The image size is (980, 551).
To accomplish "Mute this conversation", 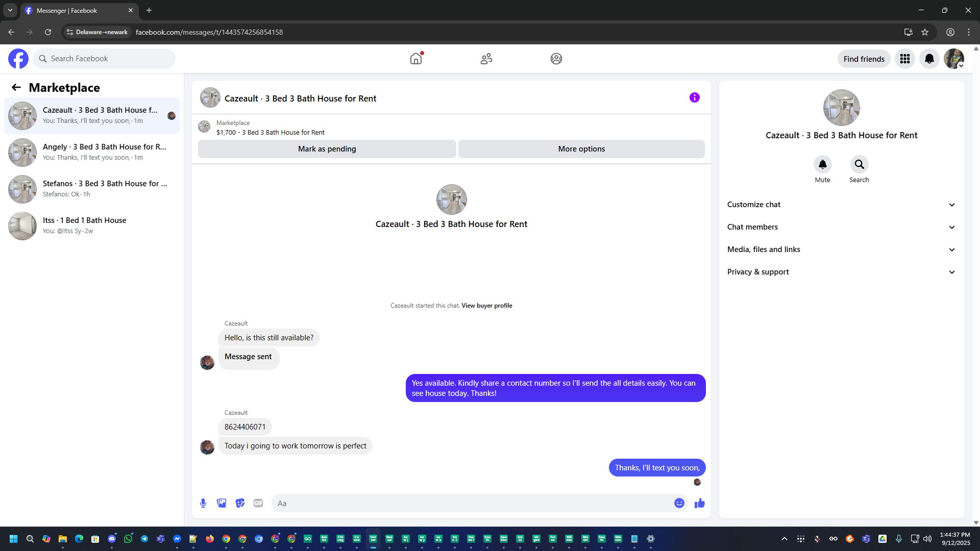I will [x=822, y=164].
